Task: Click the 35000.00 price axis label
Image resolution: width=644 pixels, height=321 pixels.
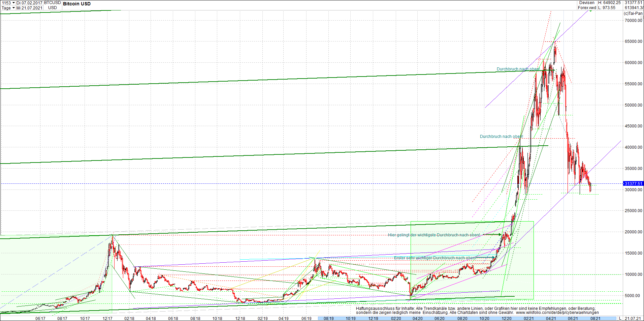Action: pyautogui.click(x=634, y=169)
